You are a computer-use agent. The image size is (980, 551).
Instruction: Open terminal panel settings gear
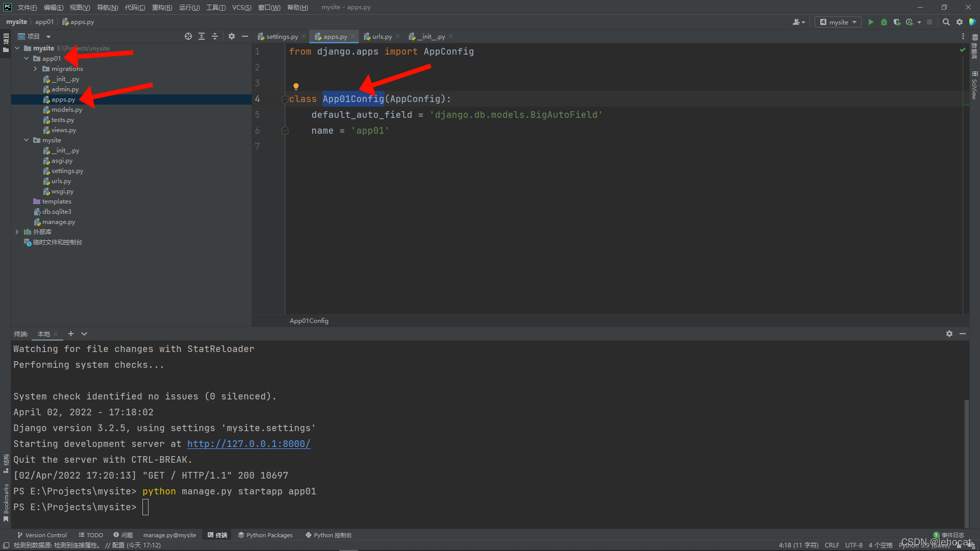[x=949, y=334]
